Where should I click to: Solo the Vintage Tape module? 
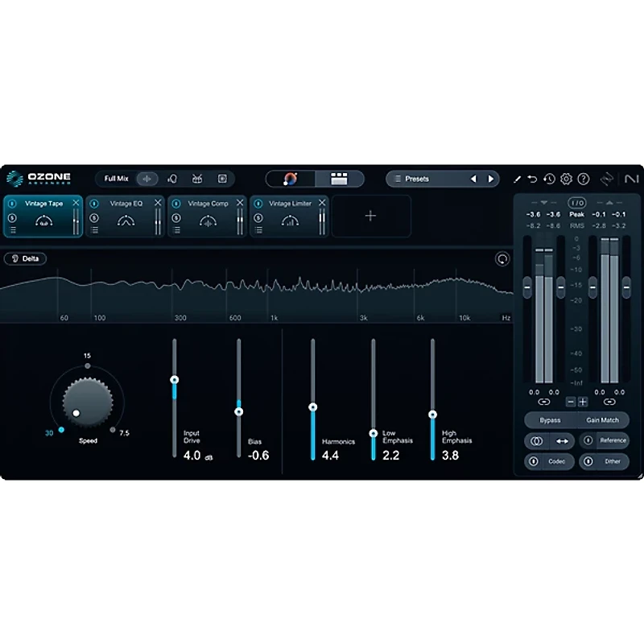point(12,218)
